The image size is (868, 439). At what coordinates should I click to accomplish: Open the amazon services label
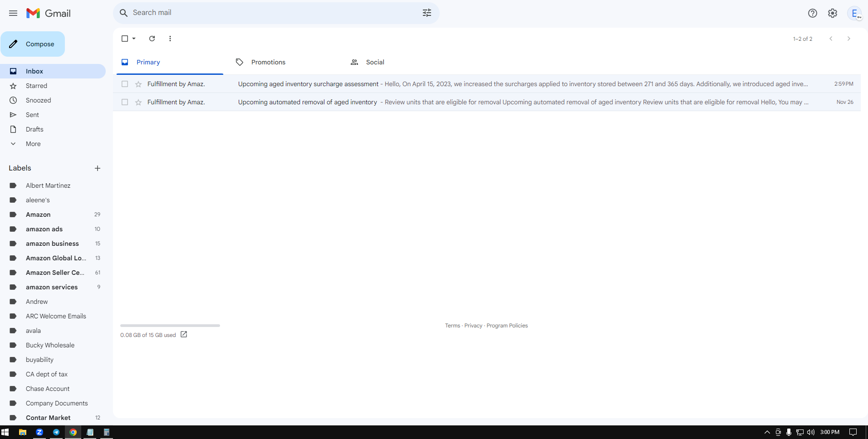tap(53, 287)
